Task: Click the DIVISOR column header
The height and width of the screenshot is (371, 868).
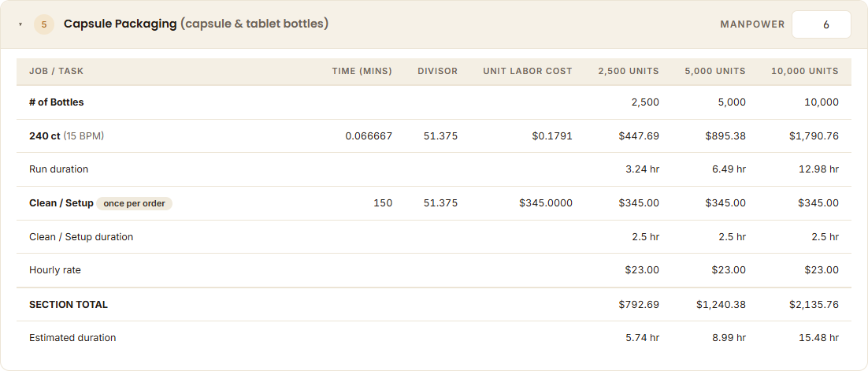Action: click(x=437, y=71)
